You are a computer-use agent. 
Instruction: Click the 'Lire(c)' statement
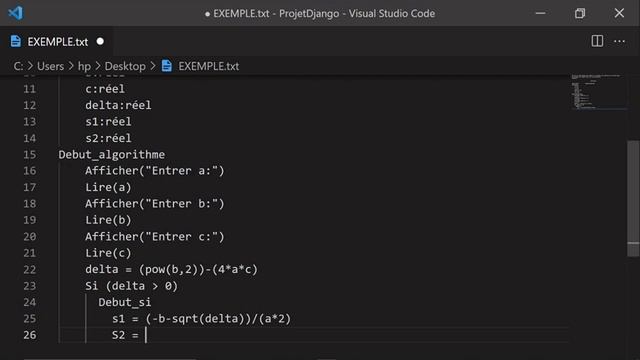point(108,253)
